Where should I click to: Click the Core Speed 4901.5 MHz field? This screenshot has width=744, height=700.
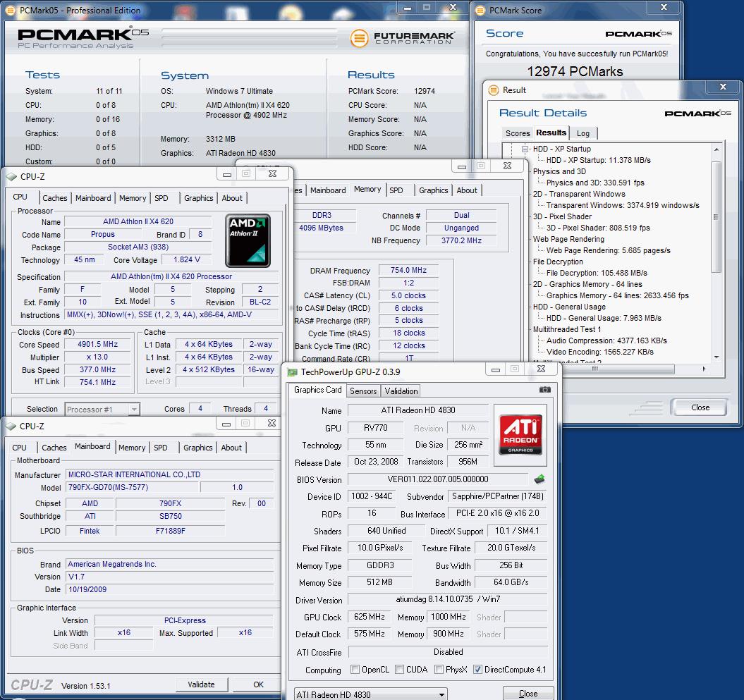(x=98, y=344)
